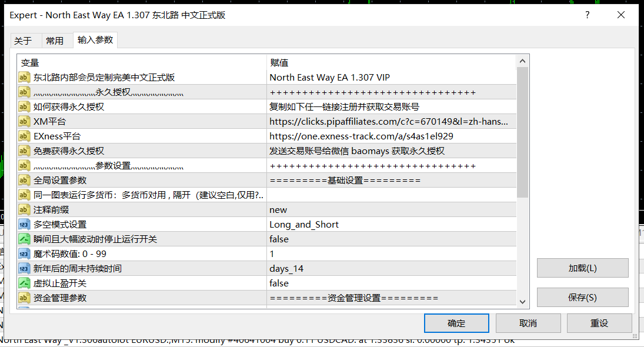Image resolution: width=644 pixels, height=347 pixels.
Task: Click the ab icon beside 全局设置参数
Action: (24, 181)
